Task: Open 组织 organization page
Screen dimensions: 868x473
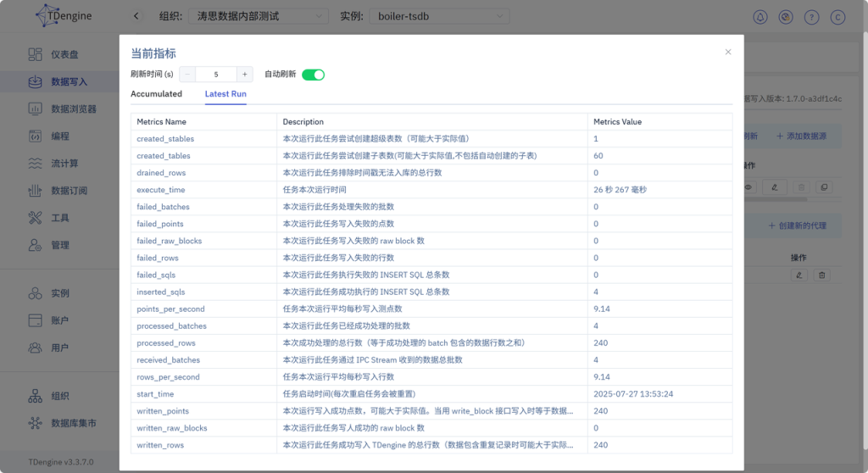Action: [59, 396]
